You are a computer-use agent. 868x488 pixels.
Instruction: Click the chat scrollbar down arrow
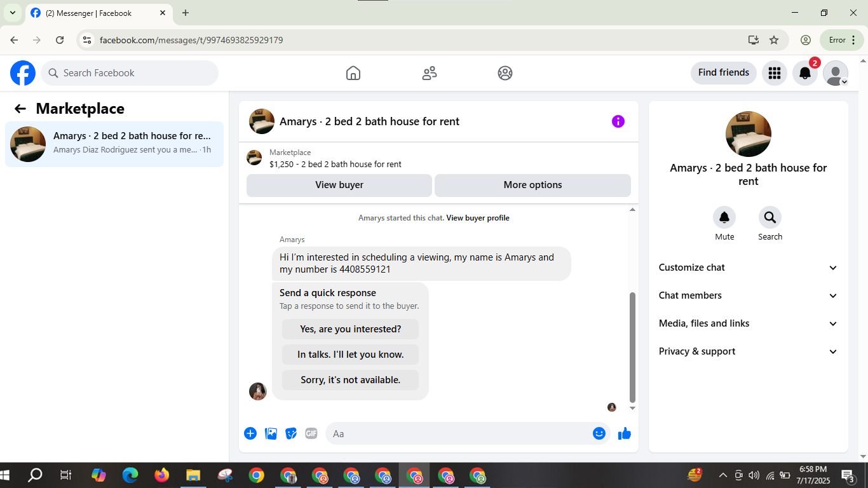pos(632,408)
